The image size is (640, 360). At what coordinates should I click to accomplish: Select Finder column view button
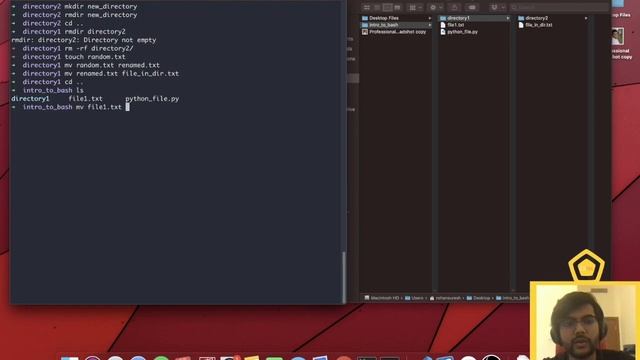tap(387, 7)
